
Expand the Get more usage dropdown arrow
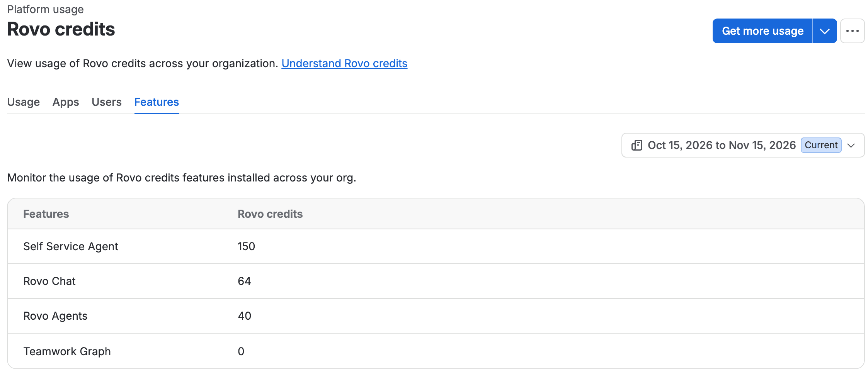pyautogui.click(x=825, y=31)
